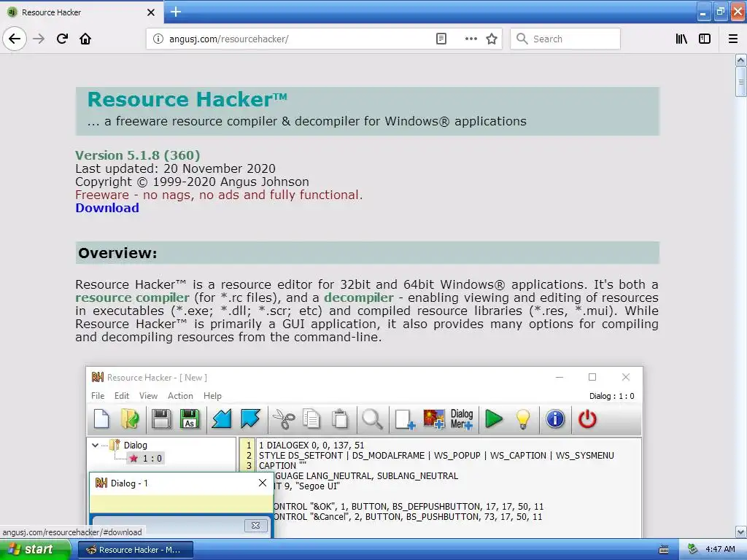The height and width of the screenshot is (560, 747).
Task: Go back with the browser back arrow
Action: [x=15, y=39]
